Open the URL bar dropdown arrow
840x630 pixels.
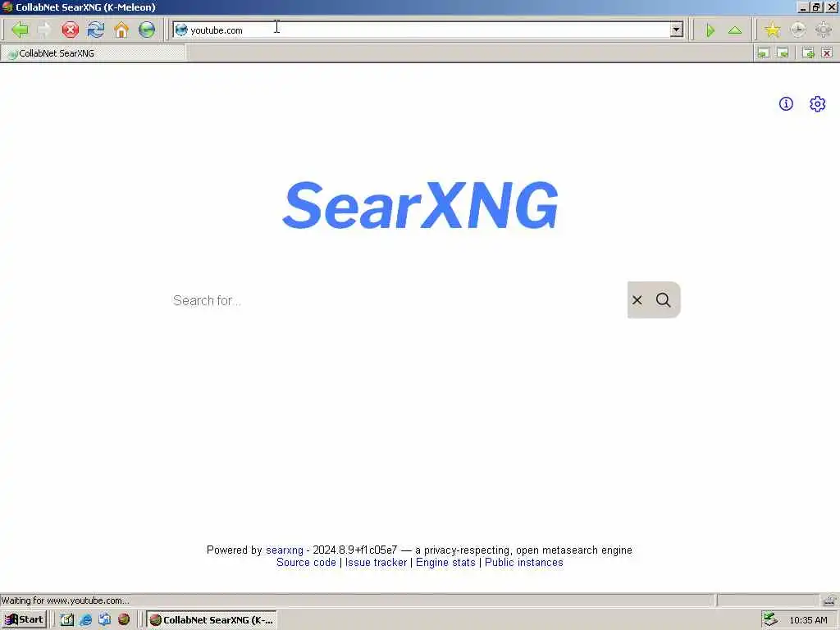677,30
